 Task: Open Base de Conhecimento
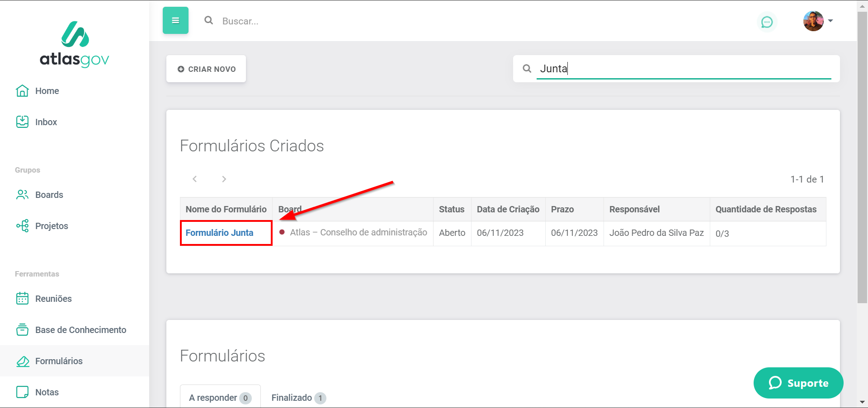point(80,330)
